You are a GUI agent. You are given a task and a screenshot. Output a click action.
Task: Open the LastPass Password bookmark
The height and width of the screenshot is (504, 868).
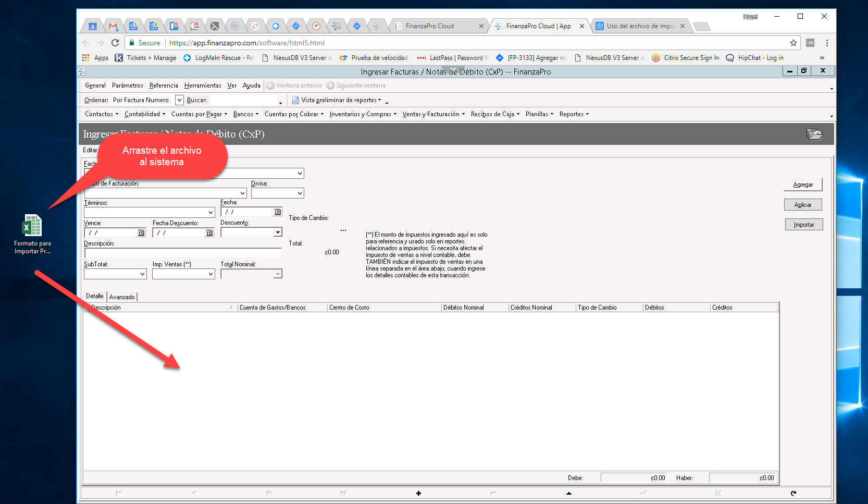click(453, 58)
